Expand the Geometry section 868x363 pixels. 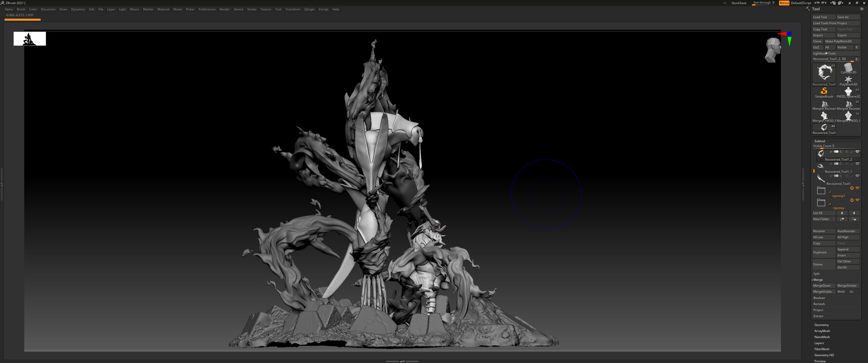[x=821, y=325]
